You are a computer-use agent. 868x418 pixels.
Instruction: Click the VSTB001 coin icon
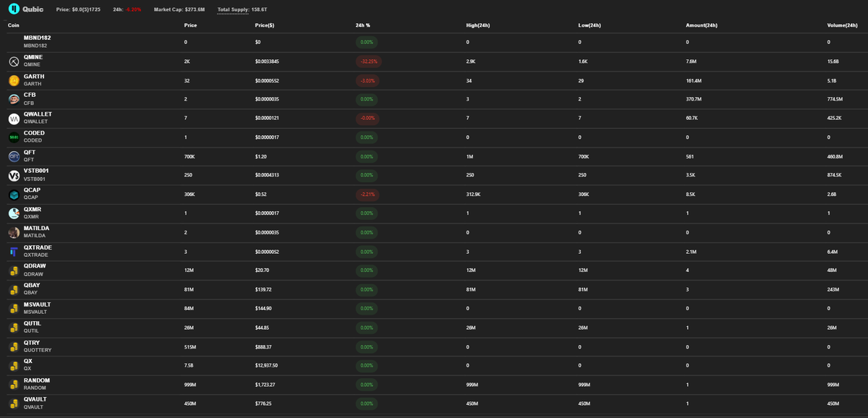[14, 175]
